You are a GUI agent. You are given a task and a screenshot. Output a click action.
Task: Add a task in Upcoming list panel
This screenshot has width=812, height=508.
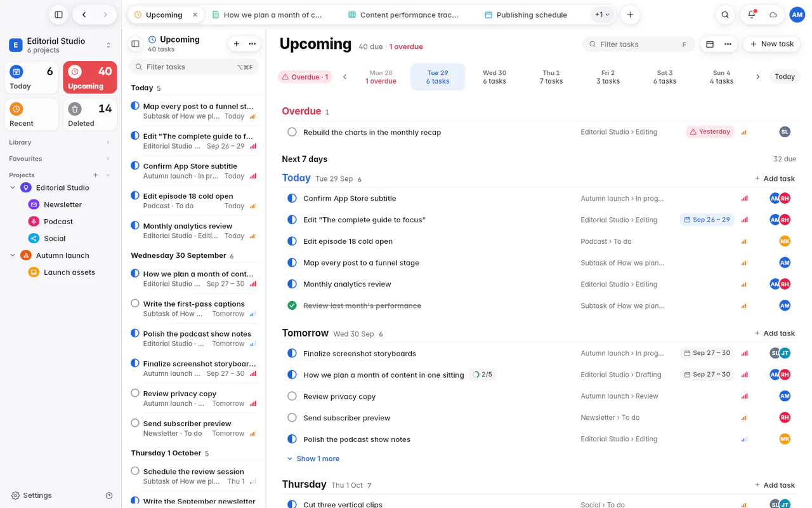pyautogui.click(x=237, y=44)
